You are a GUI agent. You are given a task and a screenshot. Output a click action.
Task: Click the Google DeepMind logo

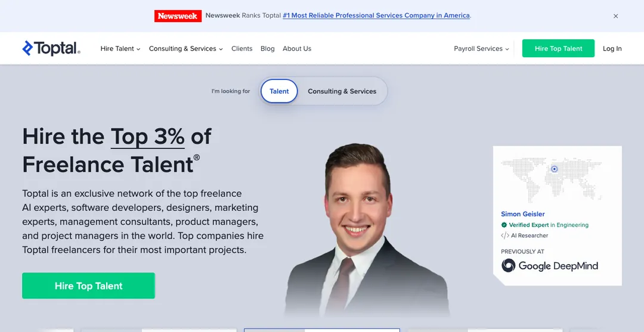pos(550,265)
